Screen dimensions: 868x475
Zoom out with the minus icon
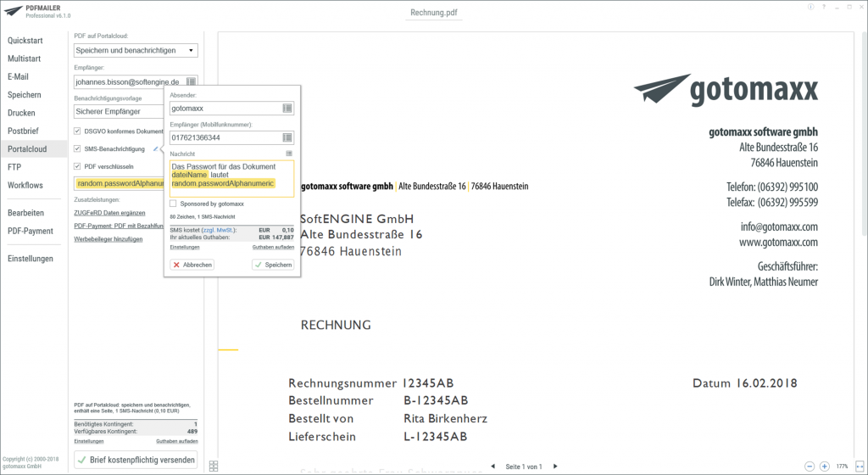coord(810,467)
